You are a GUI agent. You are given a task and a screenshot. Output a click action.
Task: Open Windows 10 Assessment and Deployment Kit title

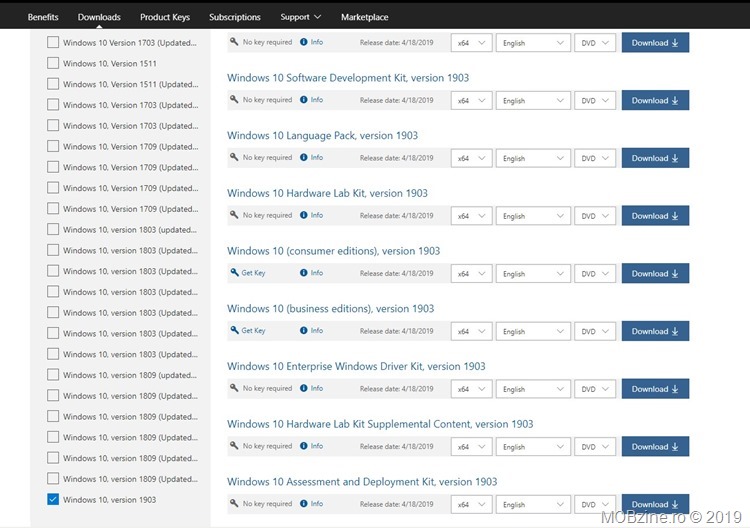coord(362,482)
